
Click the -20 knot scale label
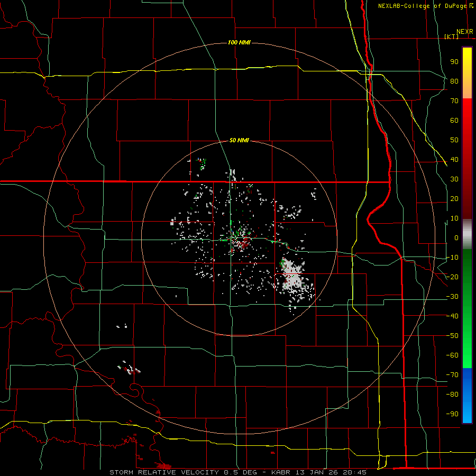coord(452,277)
